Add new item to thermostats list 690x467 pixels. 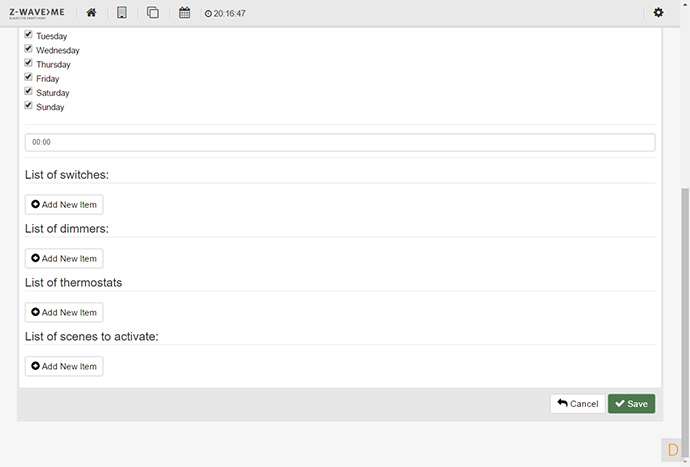point(64,313)
